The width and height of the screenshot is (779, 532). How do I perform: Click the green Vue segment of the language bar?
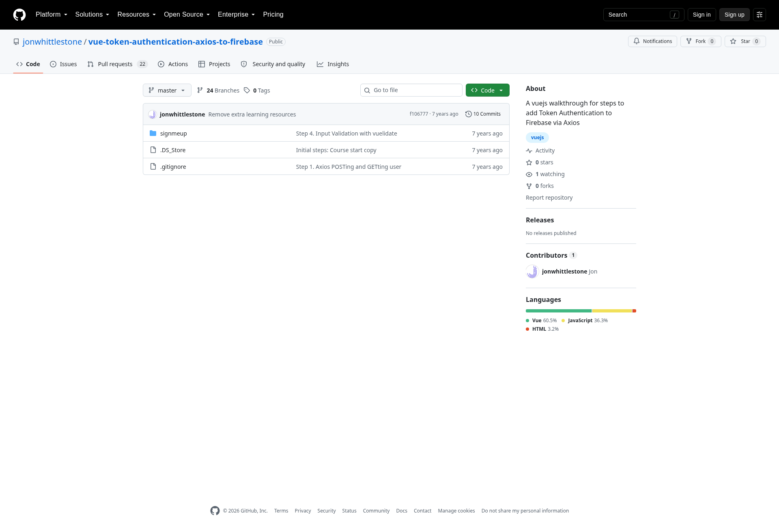[559, 311]
